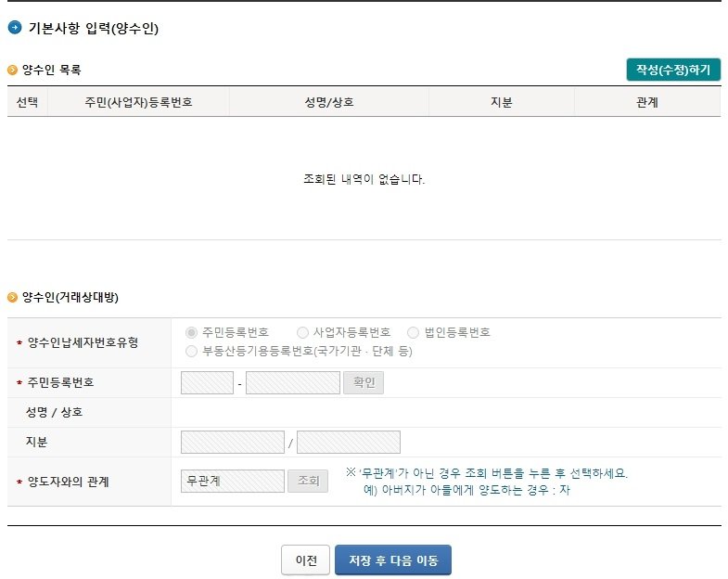Click the 무관계 guidance note text
Viewport: 728px width, 579px height.
487,482
